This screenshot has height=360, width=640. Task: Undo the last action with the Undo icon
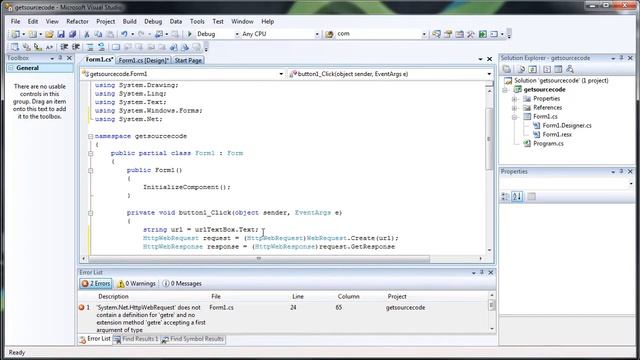124,34
